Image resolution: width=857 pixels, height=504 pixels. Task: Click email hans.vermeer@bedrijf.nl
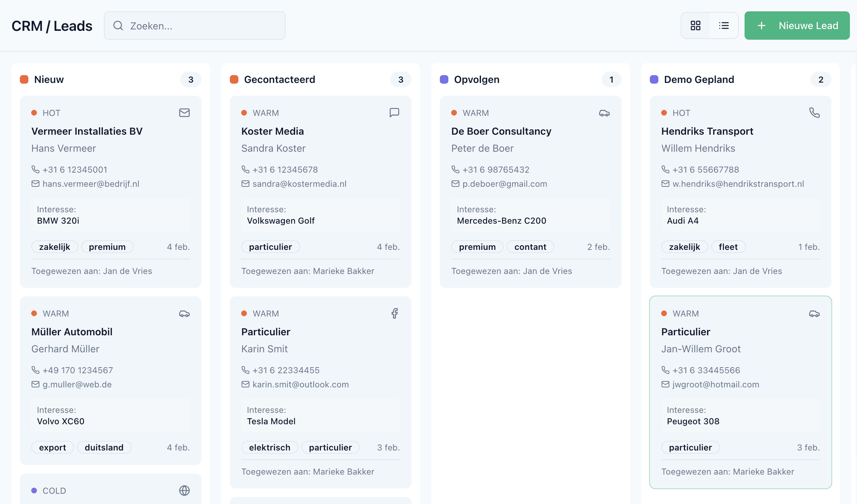click(91, 184)
